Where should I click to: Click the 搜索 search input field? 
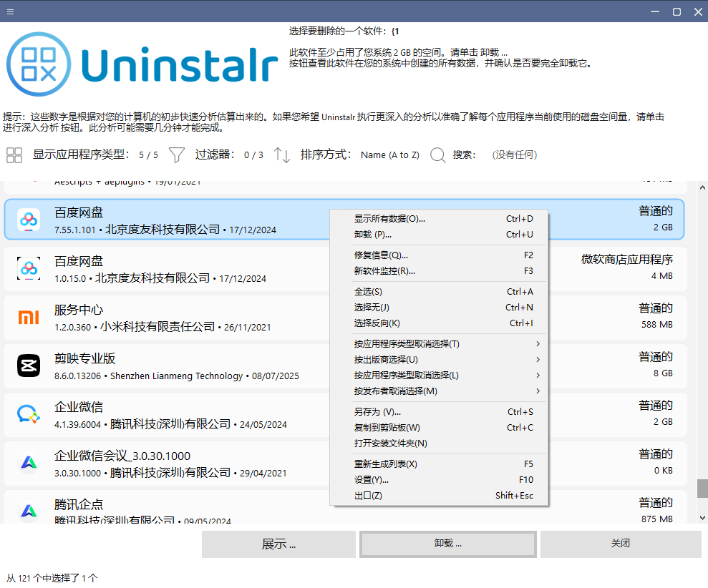pyautogui.click(x=515, y=155)
